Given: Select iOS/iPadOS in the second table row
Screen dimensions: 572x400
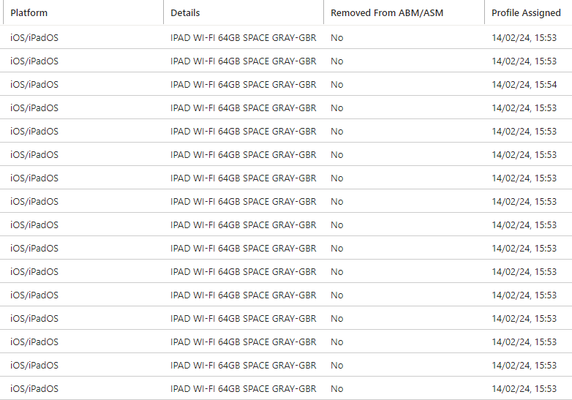Looking at the screenshot, I should [34, 61].
